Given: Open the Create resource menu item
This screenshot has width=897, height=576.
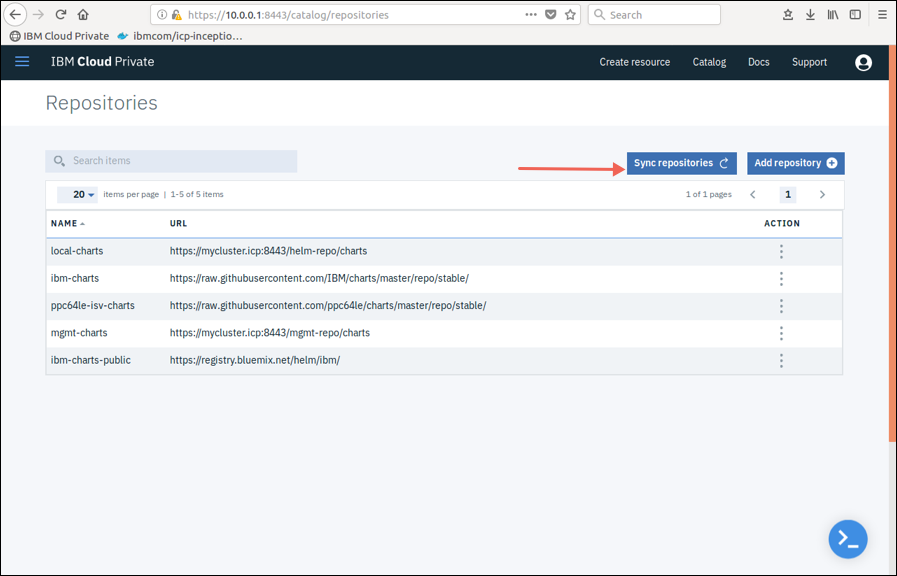Looking at the screenshot, I should pyautogui.click(x=634, y=62).
